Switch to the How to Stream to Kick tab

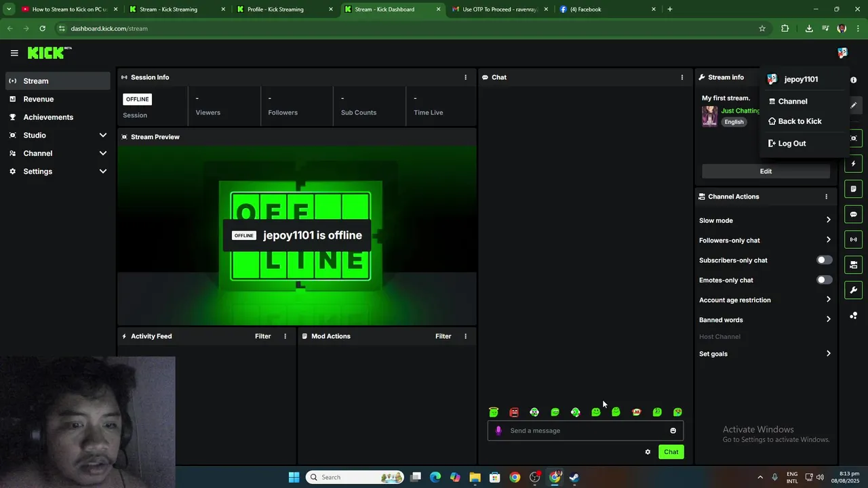(69, 9)
